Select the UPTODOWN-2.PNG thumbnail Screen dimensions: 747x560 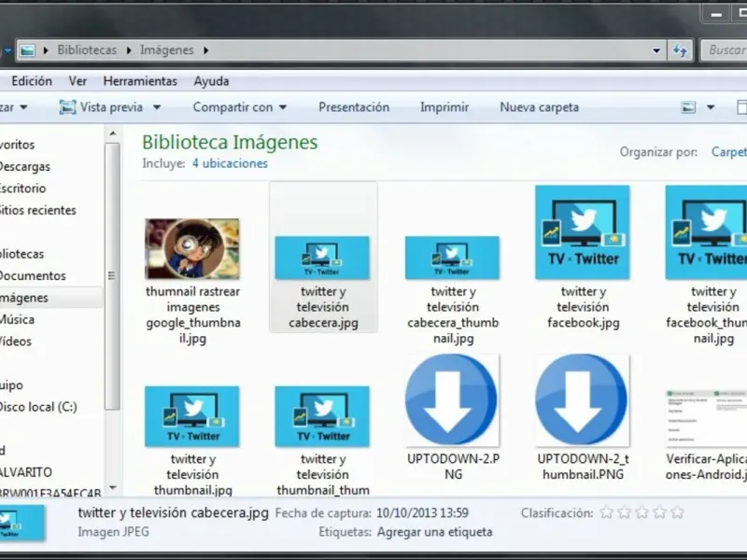(453, 400)
